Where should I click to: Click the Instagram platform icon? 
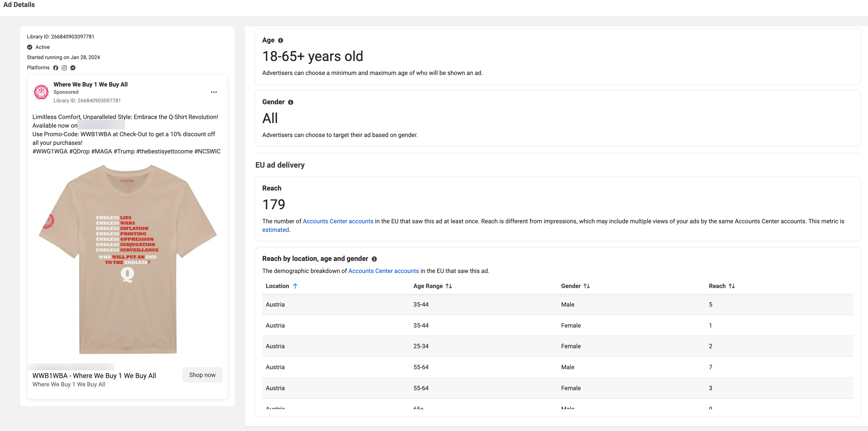click(64, 68)
